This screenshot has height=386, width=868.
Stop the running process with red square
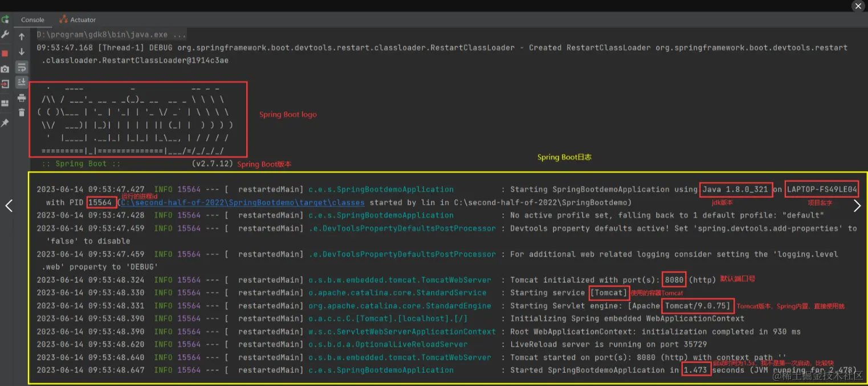(5, 53)
